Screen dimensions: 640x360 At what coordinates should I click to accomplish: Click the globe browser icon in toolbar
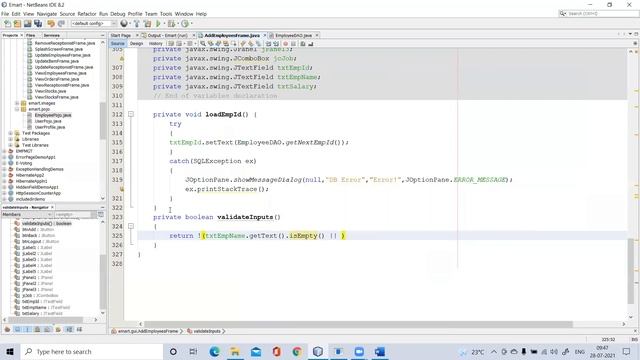[x=124, y=24]
